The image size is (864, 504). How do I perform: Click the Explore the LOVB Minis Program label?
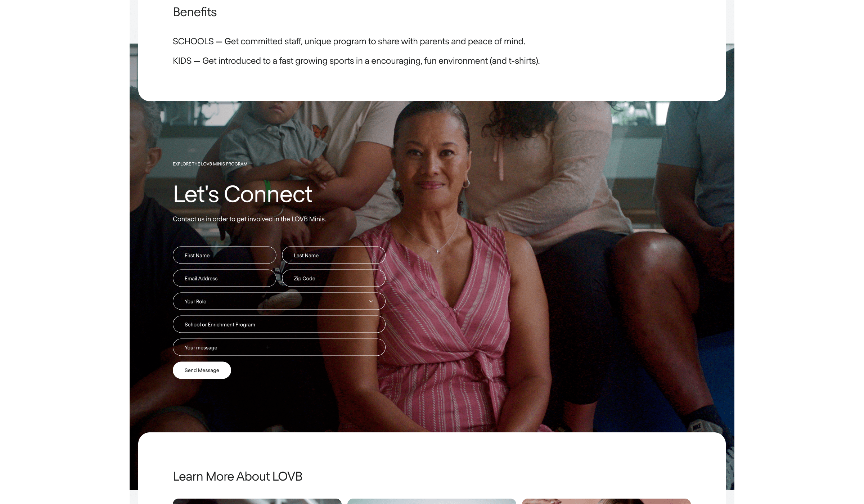click(x=210, y=164)
